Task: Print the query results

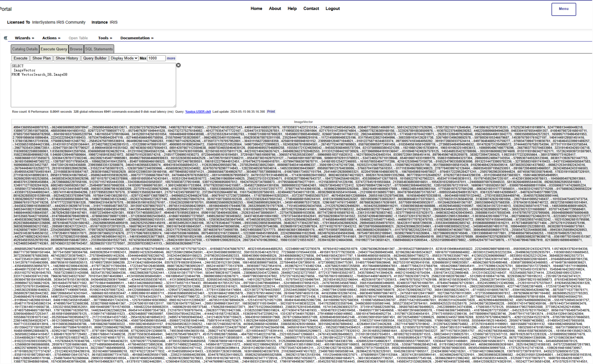Action: point(271,112)
